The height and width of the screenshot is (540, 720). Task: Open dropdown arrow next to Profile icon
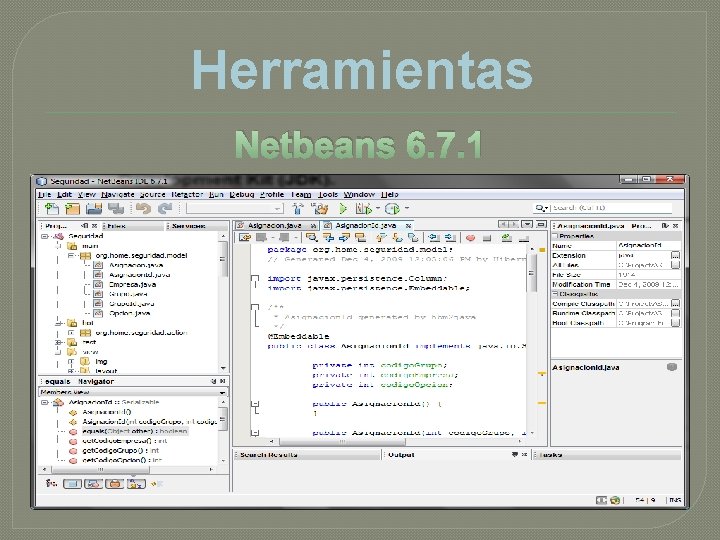point(407,209)
